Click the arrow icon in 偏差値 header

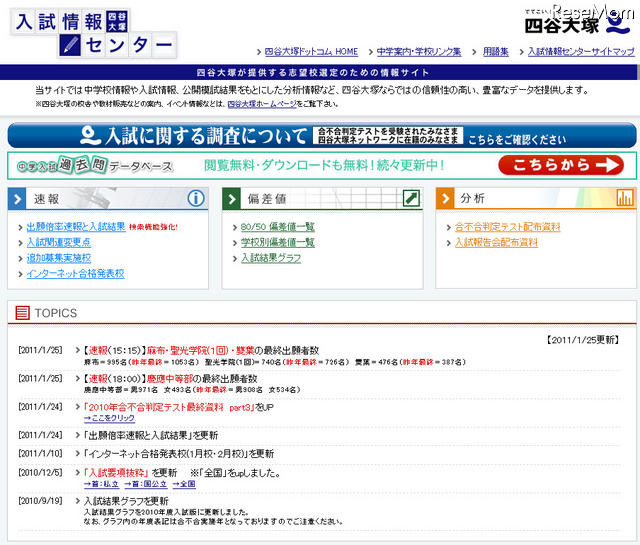pyautogui.click(x=411, y=198)
